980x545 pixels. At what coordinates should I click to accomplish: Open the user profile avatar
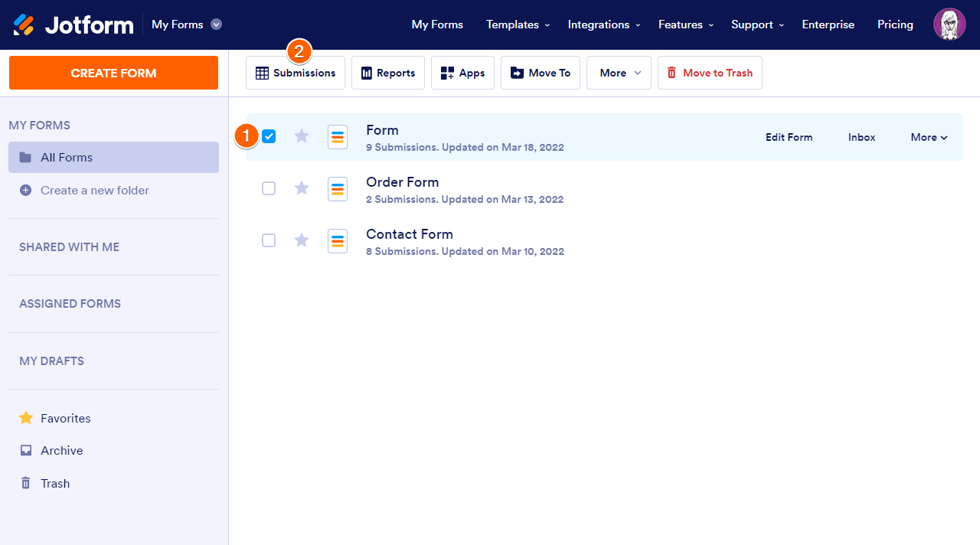coord(949,24)
